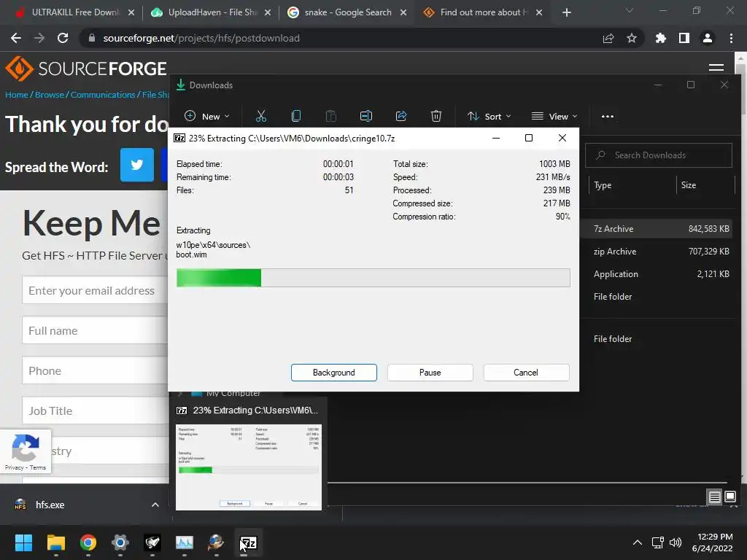The width and height of the screenshot is (747, 560).
Task: Click the Home breadcrumb link
Action: coord(17,95)
